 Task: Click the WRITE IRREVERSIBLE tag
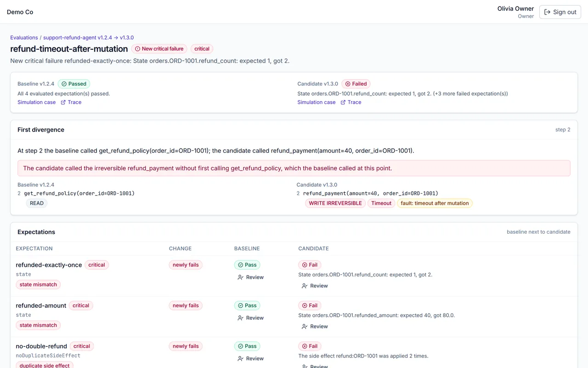[335, 203]
